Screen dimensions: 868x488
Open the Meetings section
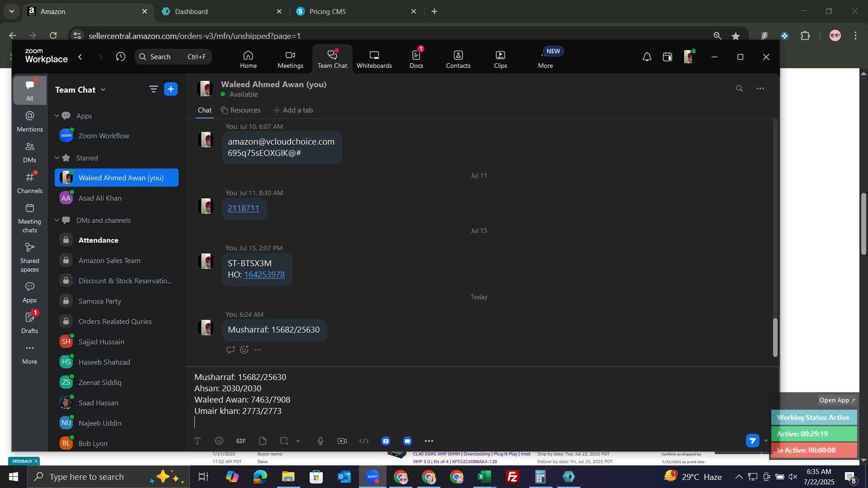tap(290, 59)
